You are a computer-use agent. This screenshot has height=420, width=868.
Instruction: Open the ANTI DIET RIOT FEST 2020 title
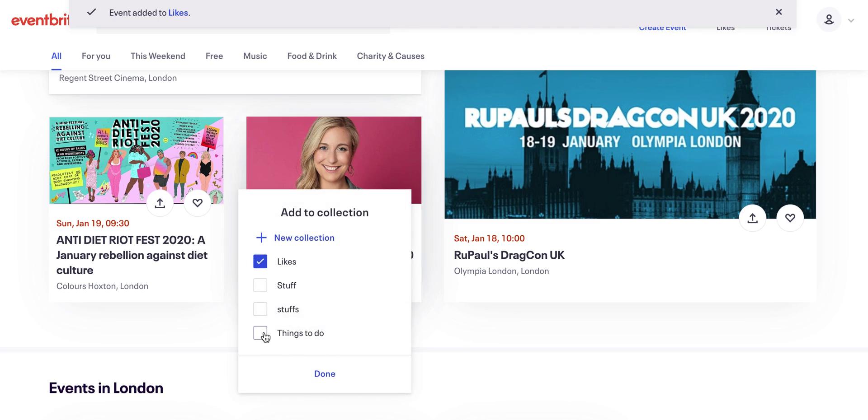pyautogui.click(x=132, y=255)
